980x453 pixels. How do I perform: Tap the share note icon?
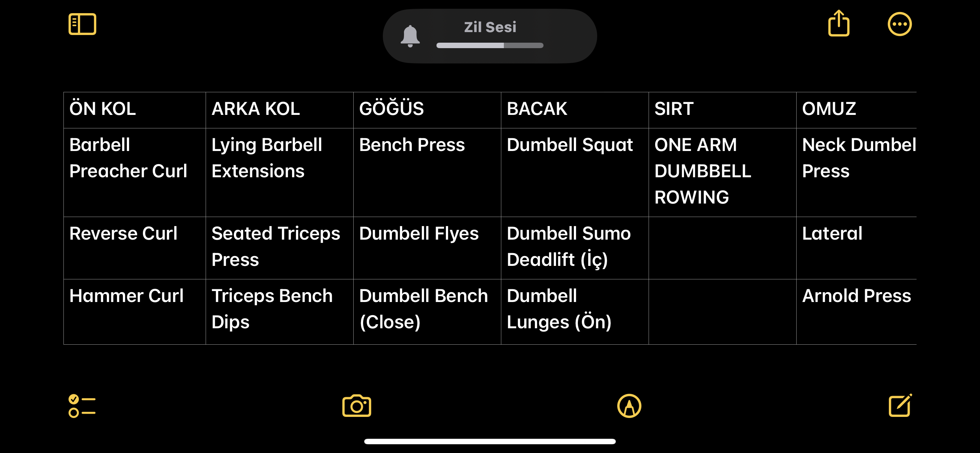[x=839, y=23]
